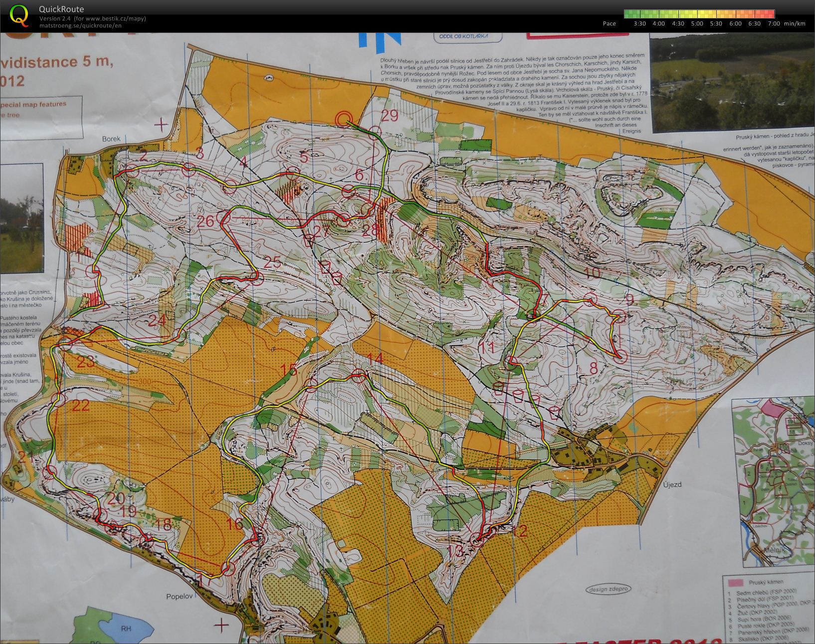
Task: Click control number 16 on the map
Action: coord(234,524)
